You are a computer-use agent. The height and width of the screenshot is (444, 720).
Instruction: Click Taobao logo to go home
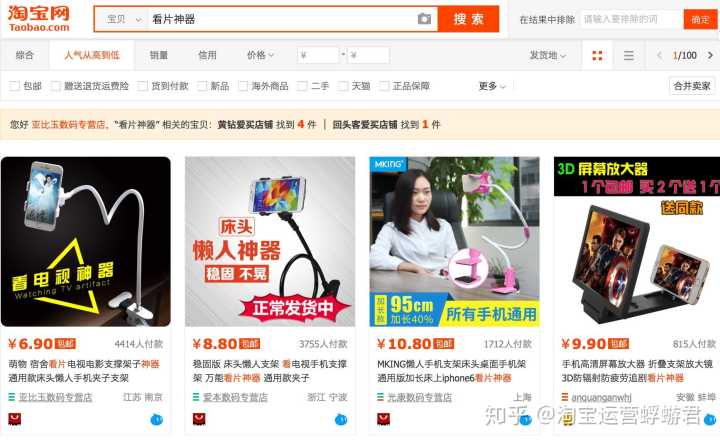pos(39,19)
